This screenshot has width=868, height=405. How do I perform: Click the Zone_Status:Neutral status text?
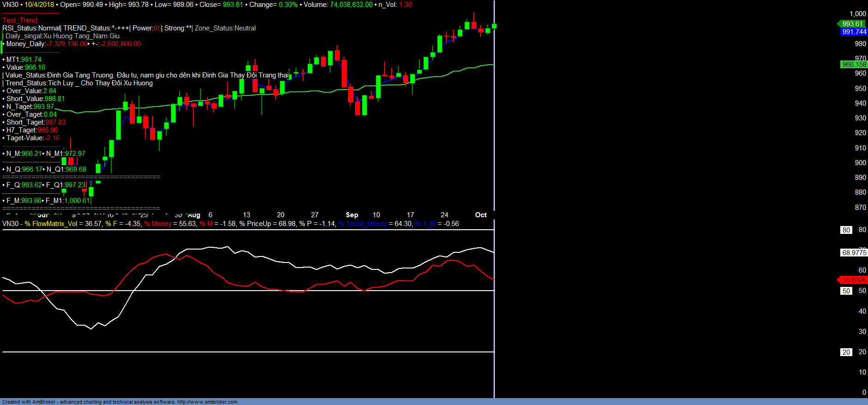225,28
